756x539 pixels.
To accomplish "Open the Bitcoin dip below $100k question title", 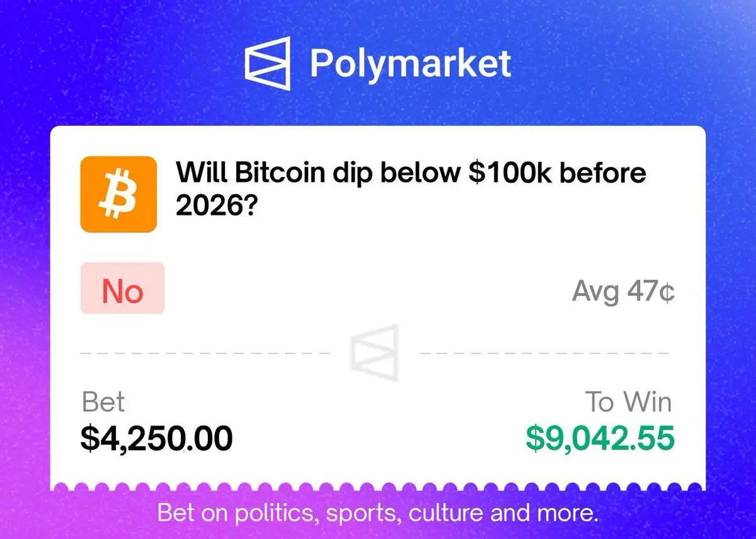I will point(411,188).
